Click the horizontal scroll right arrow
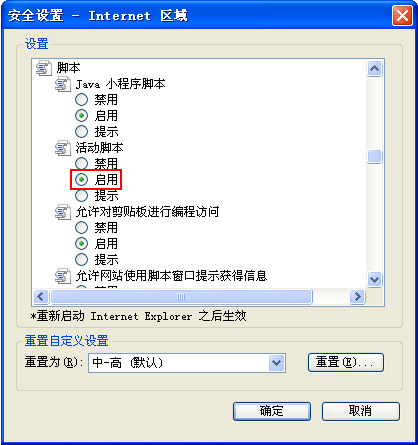 coord(358,296)
